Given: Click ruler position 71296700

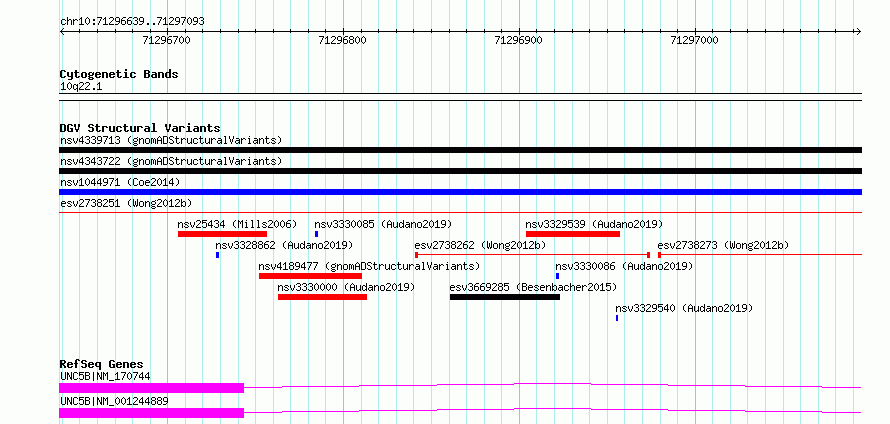Looking at the screenshot, I should coord(166,40).
